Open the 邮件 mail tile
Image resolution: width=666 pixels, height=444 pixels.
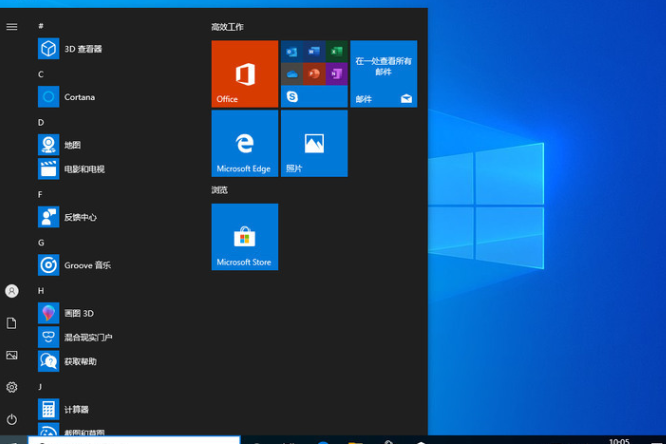point(383,74)
